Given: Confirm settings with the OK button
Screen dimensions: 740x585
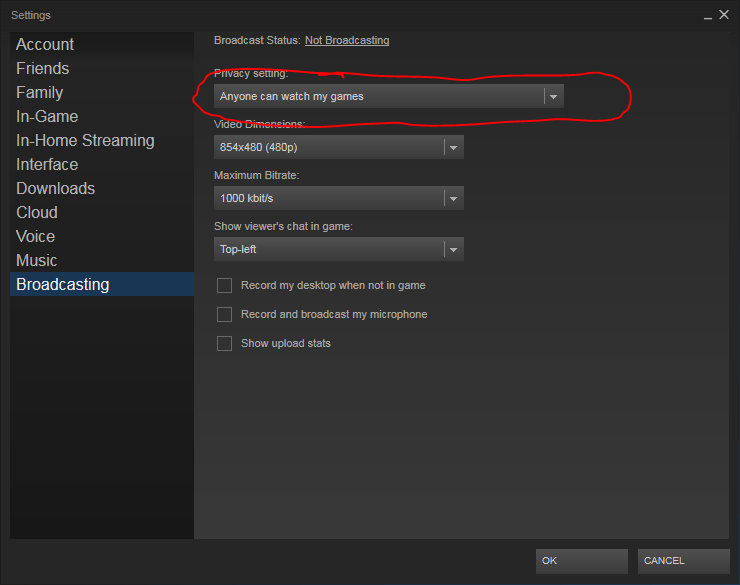Looking at the screenshot, I should coord(581,561).
